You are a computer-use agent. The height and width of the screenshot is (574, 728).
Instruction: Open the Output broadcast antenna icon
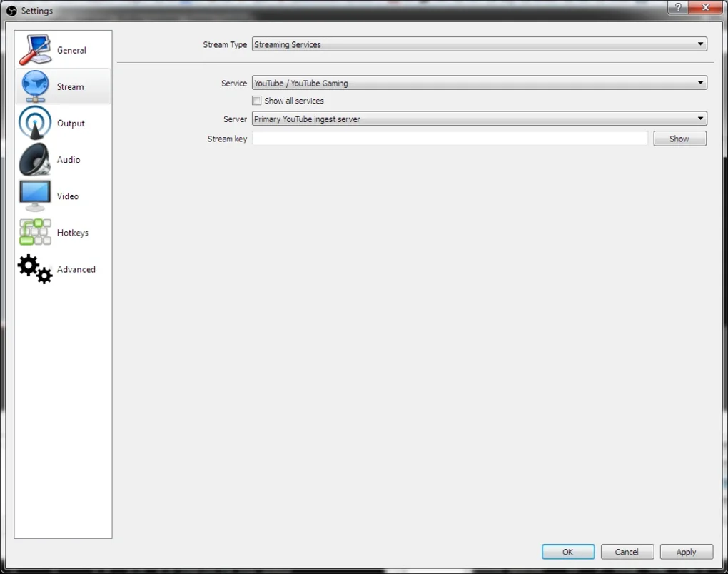pos(35,123)
